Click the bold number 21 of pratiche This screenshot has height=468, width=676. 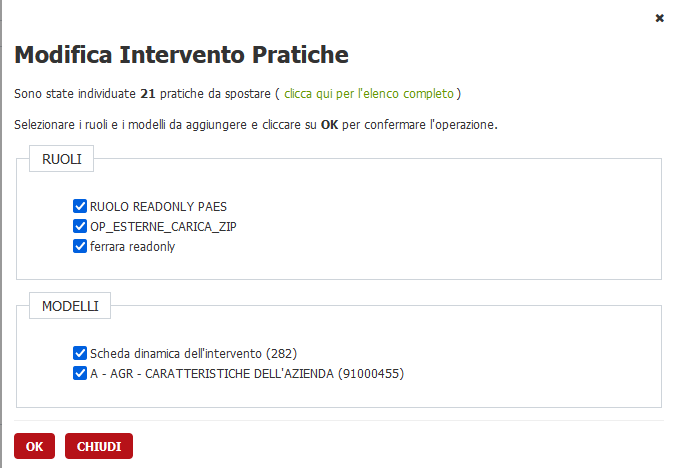coord(146,94)
